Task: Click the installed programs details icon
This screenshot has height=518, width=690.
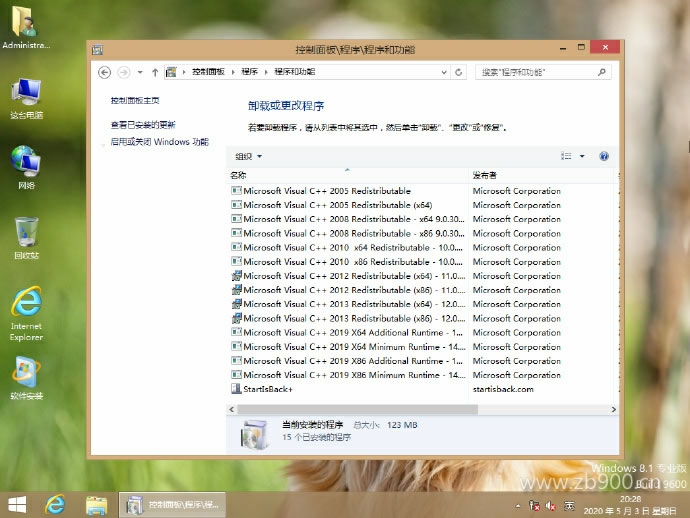Action: tap(254, 434)
